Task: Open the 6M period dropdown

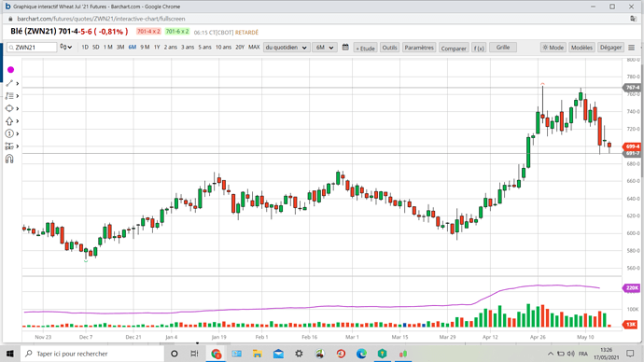Action: pyautogui.click(x=325, y=48)
